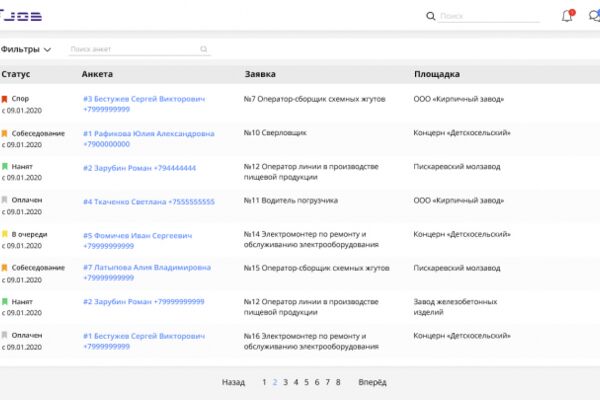Click the JOB logo in header
The height and width of the screenshot is (400, 600).
coord(21,16)
